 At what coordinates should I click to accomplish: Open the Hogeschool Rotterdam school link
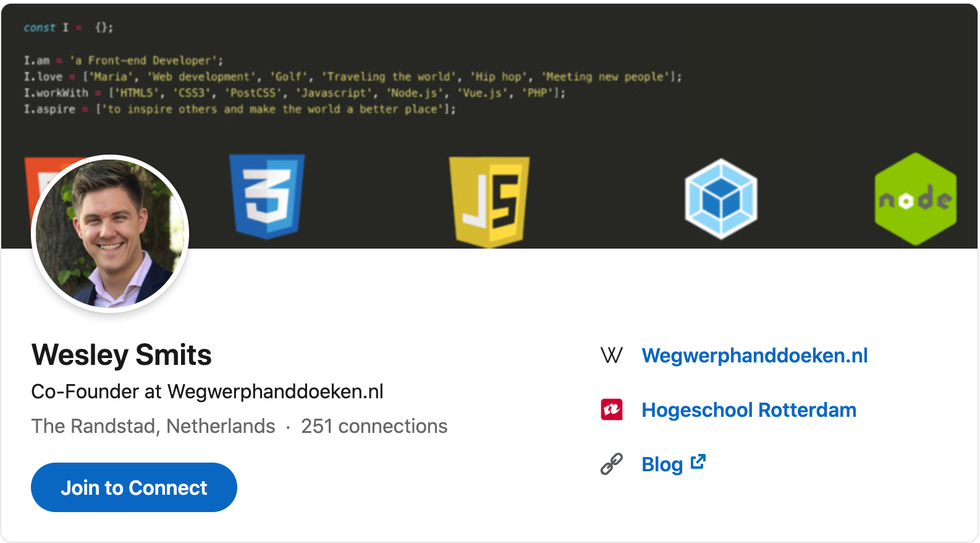(x=749, y=410)
